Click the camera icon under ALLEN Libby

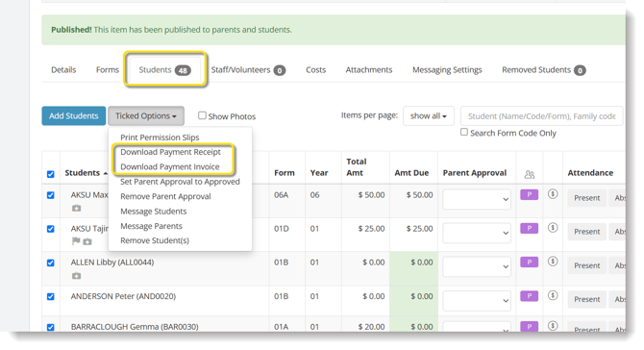coord(76,276)
